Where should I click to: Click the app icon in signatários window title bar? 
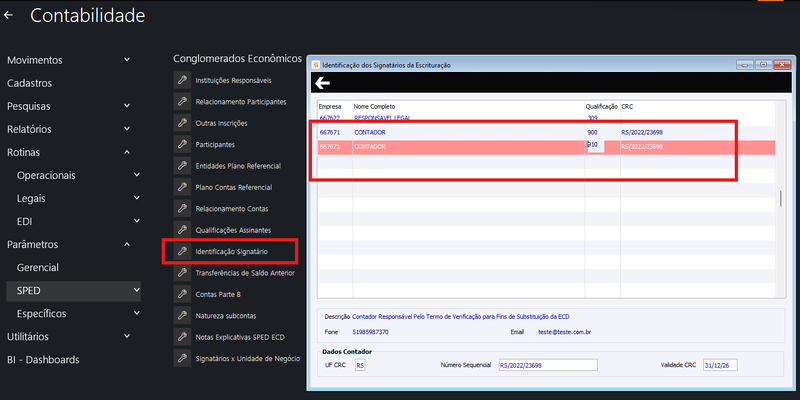[x=316, y=65]
